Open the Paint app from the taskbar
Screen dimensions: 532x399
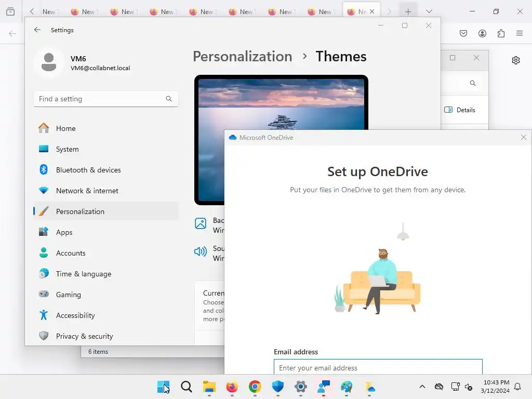click(x=347, y=387)
